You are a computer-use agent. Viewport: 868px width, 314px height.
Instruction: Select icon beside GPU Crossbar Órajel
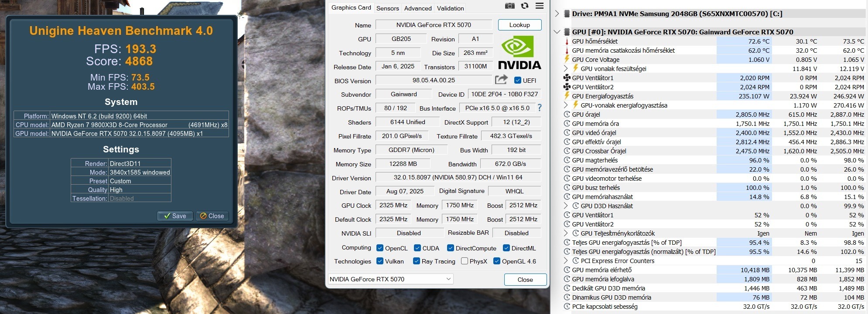(567, 151)
